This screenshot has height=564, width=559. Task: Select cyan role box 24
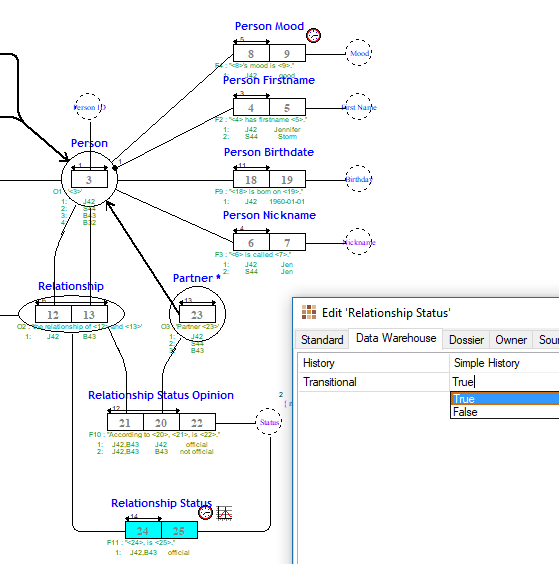click(x=143, y=530)
